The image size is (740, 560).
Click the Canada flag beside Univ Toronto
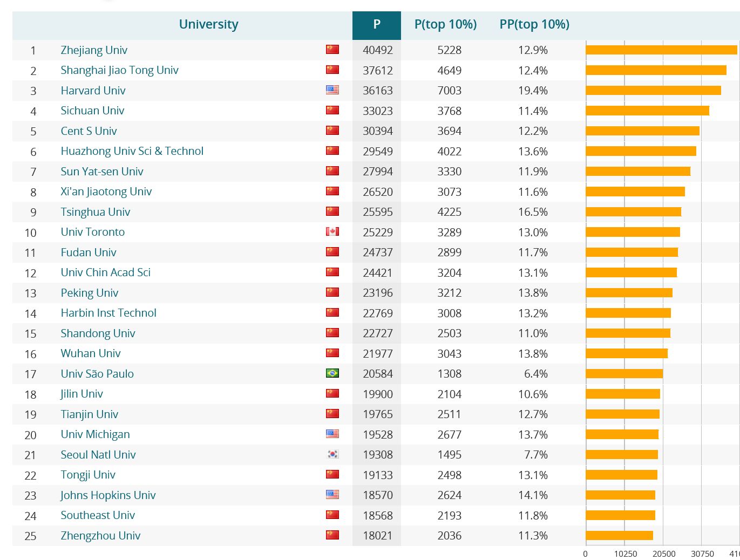332,231
